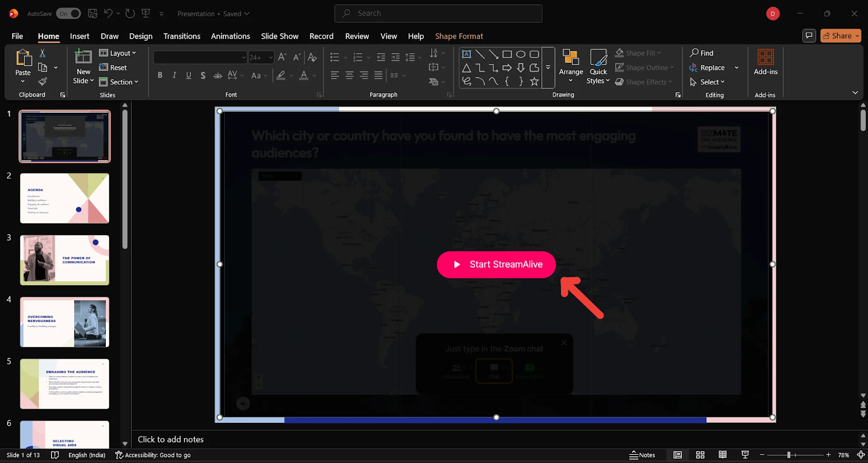Select the Rectangle shape
This screenshot has height=463, width=868.
pos(507,54)
